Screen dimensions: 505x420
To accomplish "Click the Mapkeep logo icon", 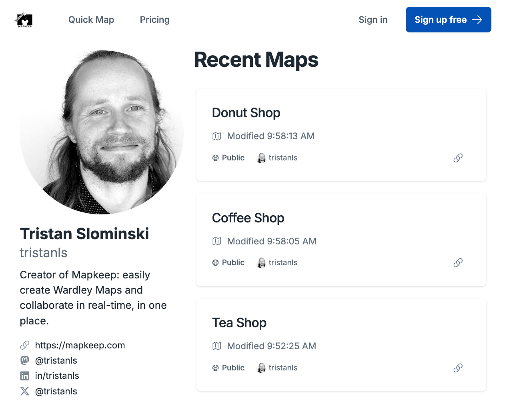I will point(25,20).
